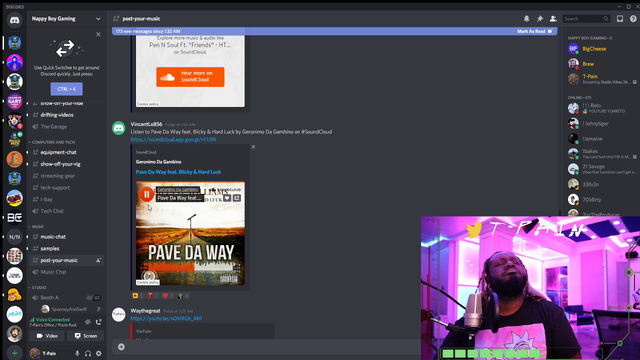The image size is (640, 360).
Task: Close the SoundCloud embed
Action: click(x=253, y=147)
